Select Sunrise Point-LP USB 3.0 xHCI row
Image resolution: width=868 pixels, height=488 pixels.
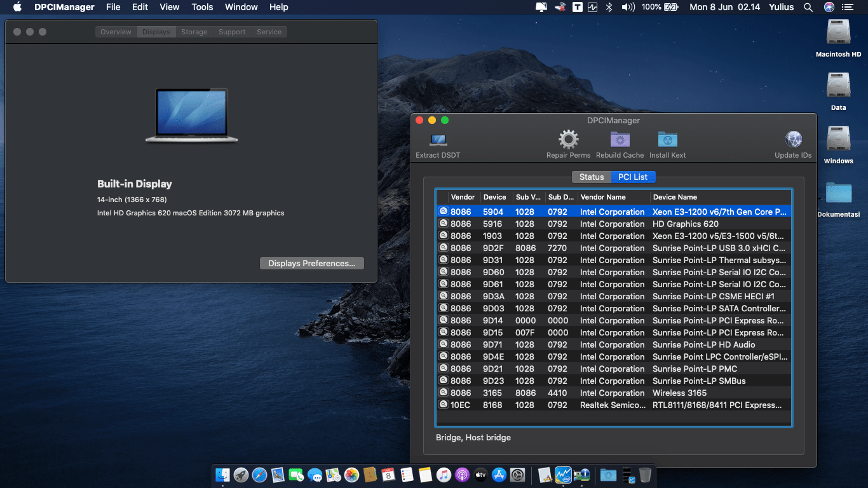pyautogui.click(x=614, y=248)
